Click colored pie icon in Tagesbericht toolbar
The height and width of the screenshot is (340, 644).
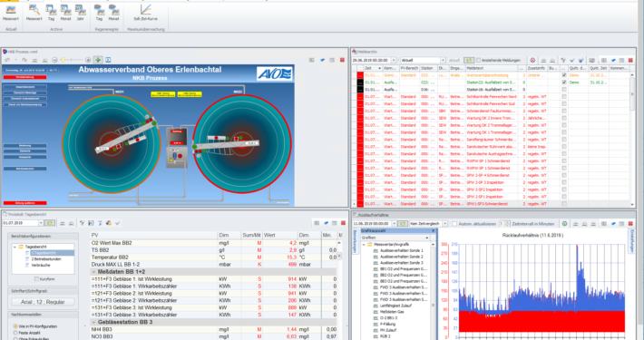pos(109,223)
